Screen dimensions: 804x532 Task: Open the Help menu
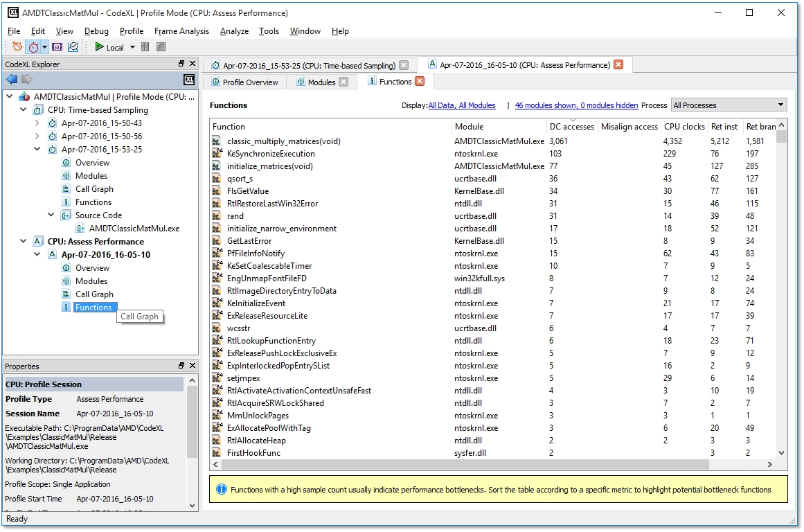(340, 30)
